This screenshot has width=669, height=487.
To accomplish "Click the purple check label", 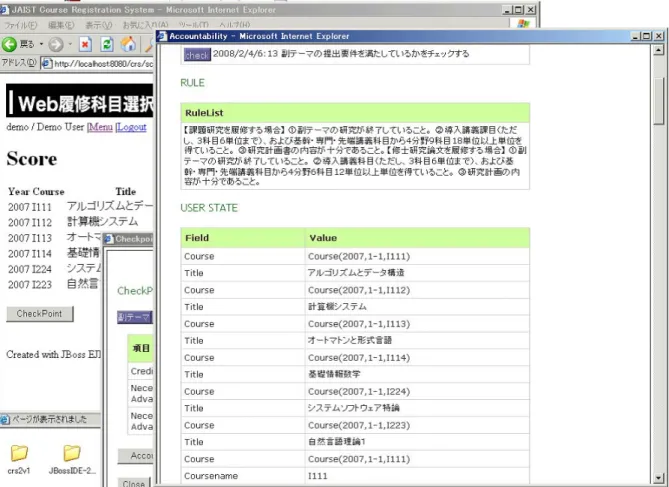I will click(197, 55).
